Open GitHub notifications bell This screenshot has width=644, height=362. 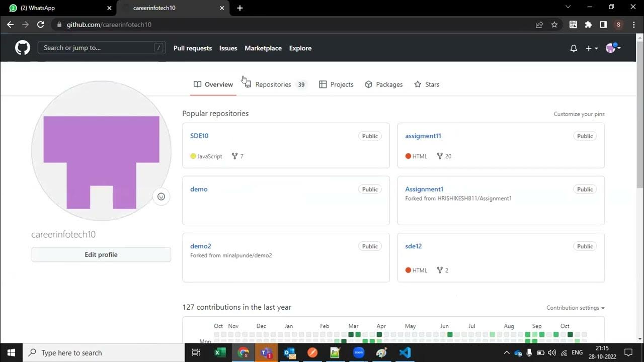[x=574, y=48]
